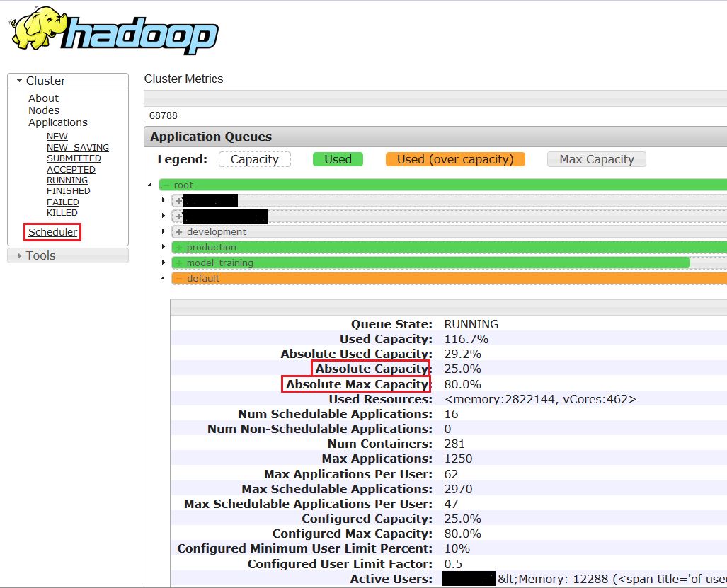Viewport: 727px width, 588px height.
Task: Filter applications by FINISHED state
Action: (68, 190)
